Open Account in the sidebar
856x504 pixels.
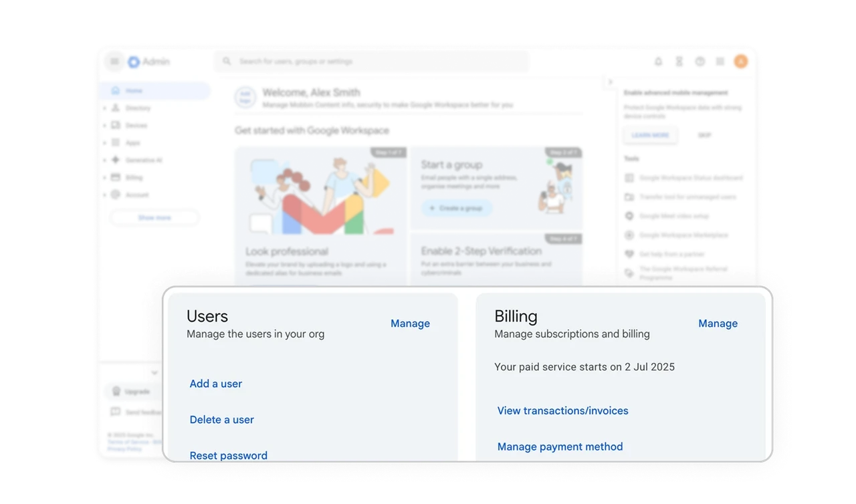(x=137, y=195)
